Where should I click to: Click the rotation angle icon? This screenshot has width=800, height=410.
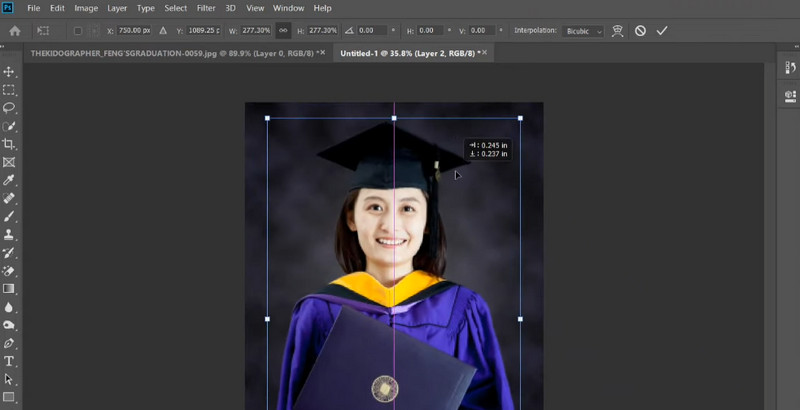(349, 31)
